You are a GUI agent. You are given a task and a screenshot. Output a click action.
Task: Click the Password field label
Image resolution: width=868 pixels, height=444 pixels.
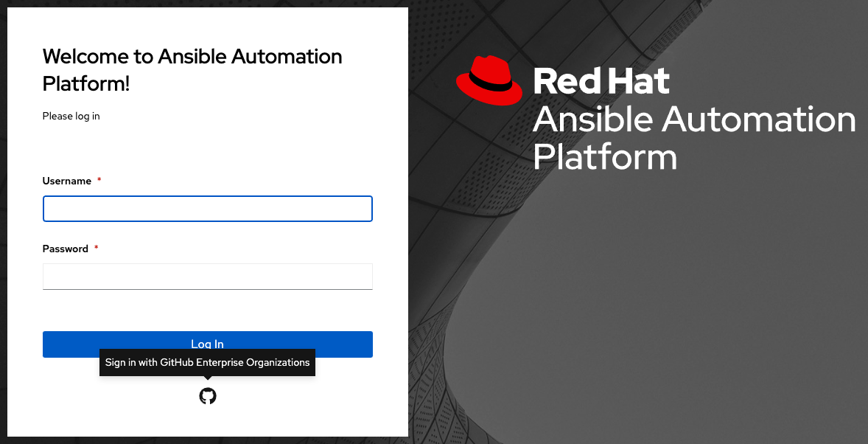[66, 249]
